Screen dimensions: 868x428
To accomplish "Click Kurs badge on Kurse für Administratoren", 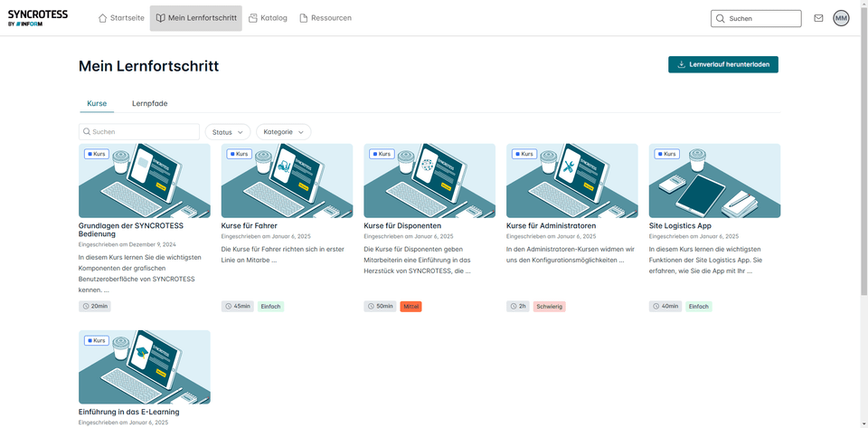I will [x=524, y=154].
